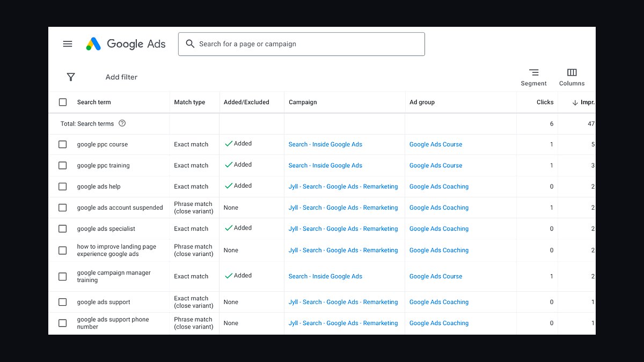Toggle the select-all checkbox in header

coord(63,102)
